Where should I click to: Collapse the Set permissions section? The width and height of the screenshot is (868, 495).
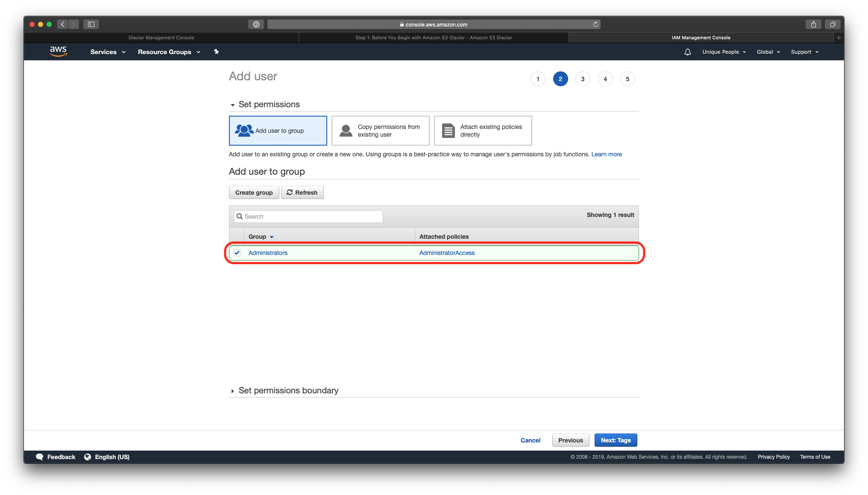265,105
